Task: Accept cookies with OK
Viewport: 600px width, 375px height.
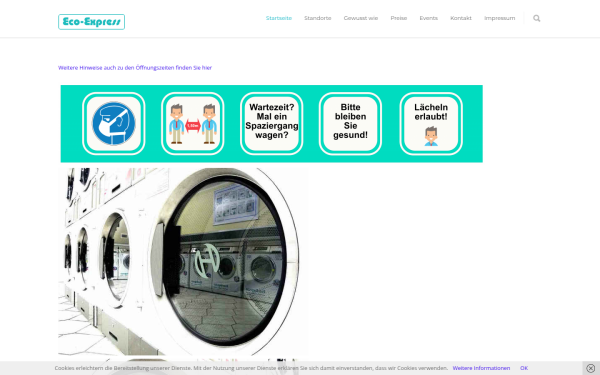Action: 524,368
